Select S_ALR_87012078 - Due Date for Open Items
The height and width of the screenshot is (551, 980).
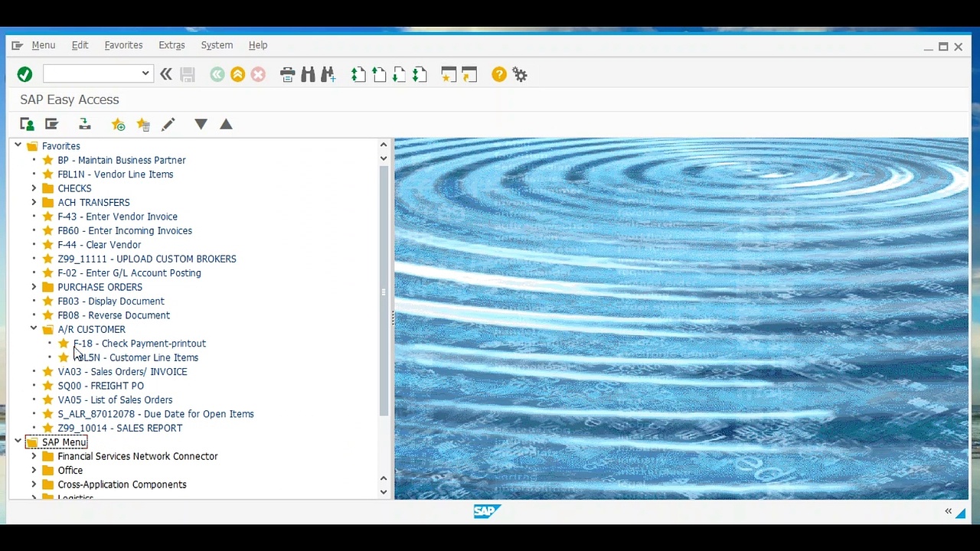point(155,414)
